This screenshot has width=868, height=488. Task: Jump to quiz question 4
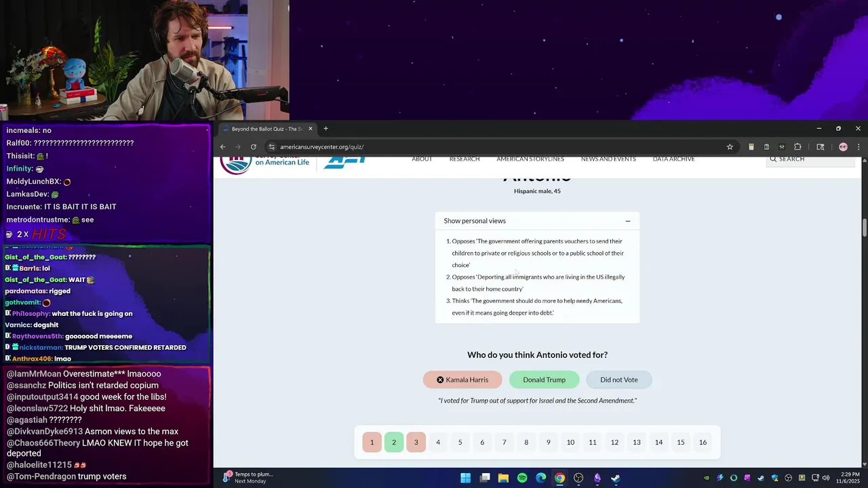point(438,442)
